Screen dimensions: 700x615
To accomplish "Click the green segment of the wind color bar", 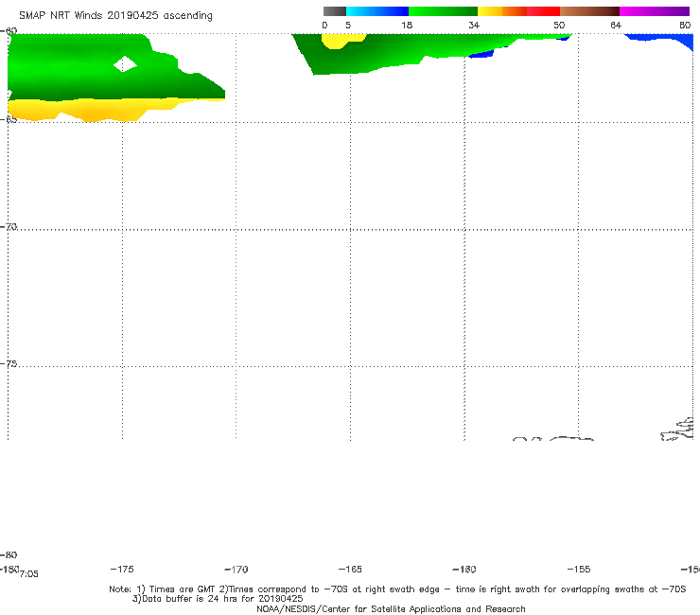I will [x=443, y=11].
